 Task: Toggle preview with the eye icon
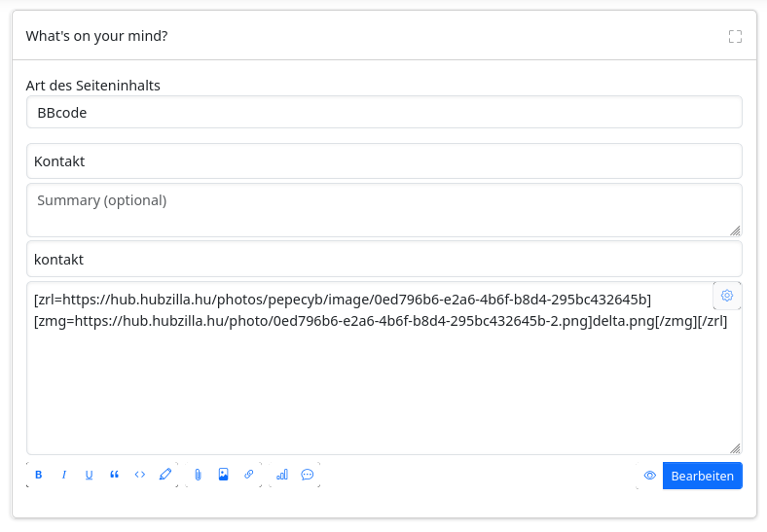pos(650,476)
